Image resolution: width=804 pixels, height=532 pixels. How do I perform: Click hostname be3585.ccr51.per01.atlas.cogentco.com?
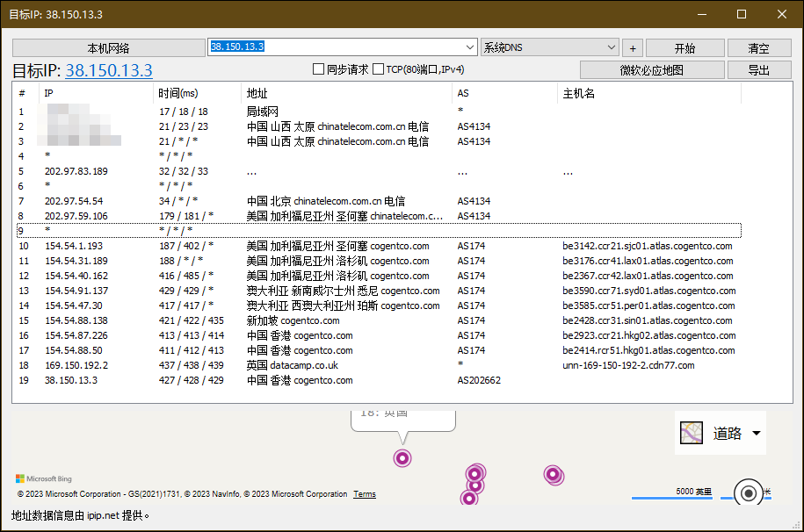[x=648, y=306]
